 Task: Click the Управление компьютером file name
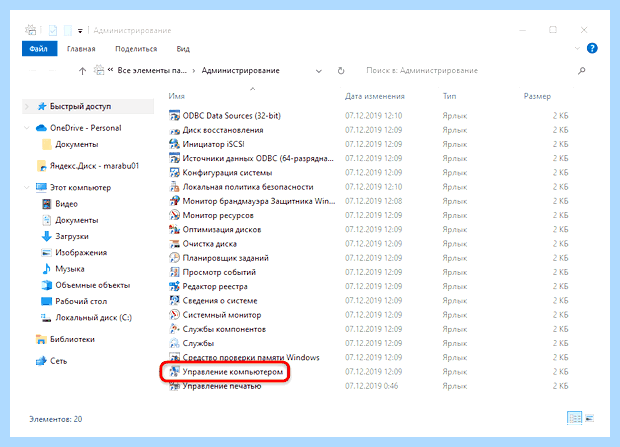232,372
